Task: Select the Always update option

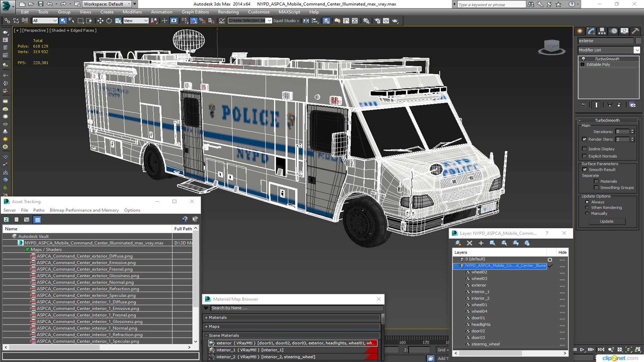Action: [x=587, y=202]
